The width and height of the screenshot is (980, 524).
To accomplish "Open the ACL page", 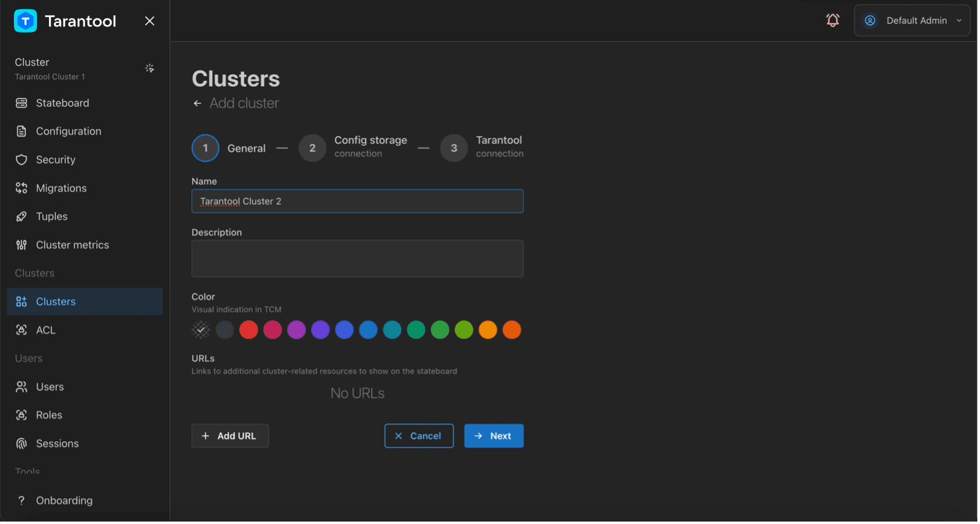I will pos(85,331).
